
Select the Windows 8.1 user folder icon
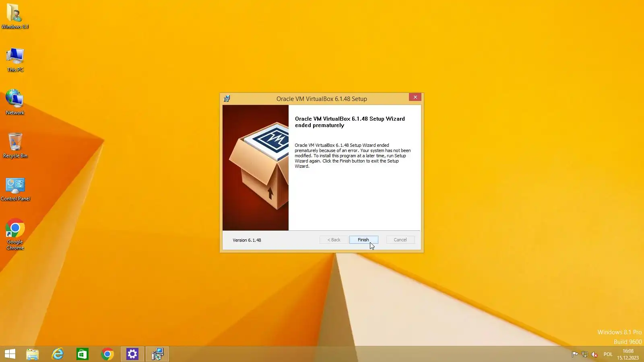tap(15, 16)
